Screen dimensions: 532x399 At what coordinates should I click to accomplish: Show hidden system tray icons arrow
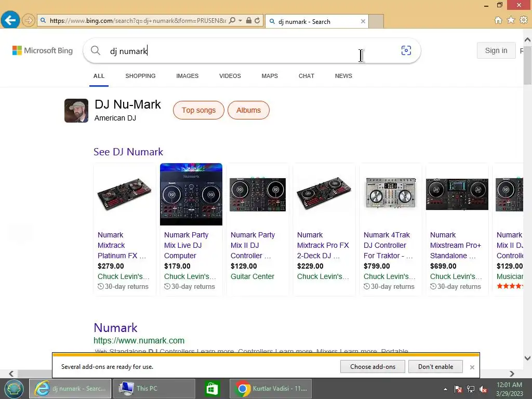(x=445, y=389)
